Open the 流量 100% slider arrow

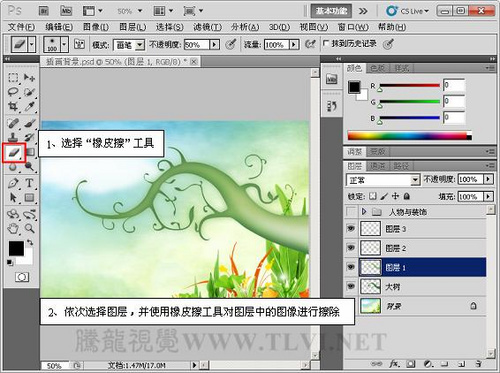[x=294, y=45]
